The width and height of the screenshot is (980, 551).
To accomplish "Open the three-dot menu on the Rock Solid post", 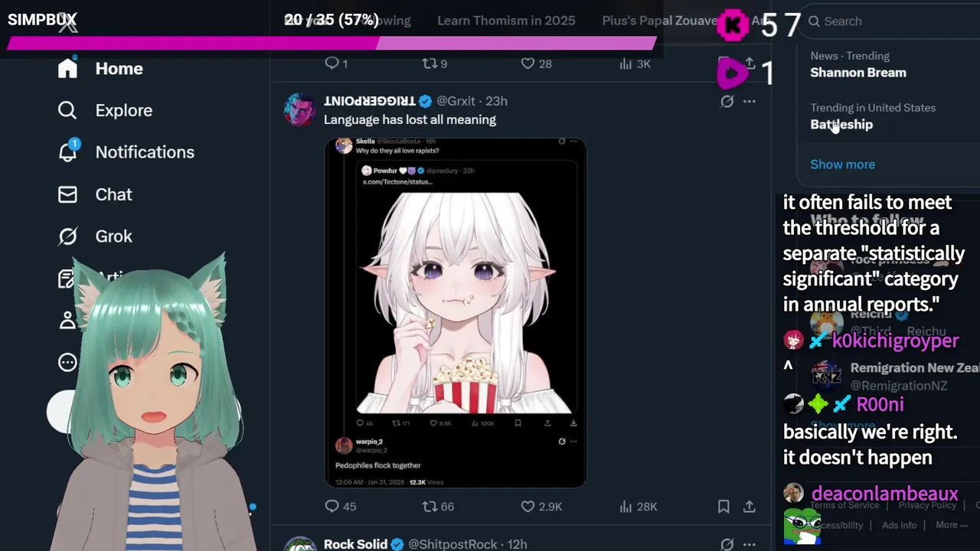I will point(750,544).
